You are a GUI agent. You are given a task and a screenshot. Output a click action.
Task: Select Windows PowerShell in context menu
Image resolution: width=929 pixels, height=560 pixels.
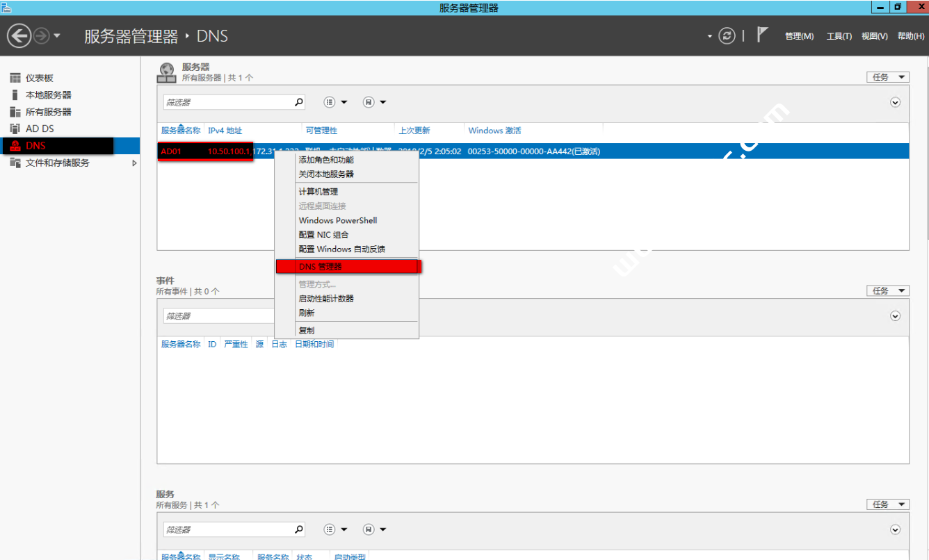[x=338, y=220]
